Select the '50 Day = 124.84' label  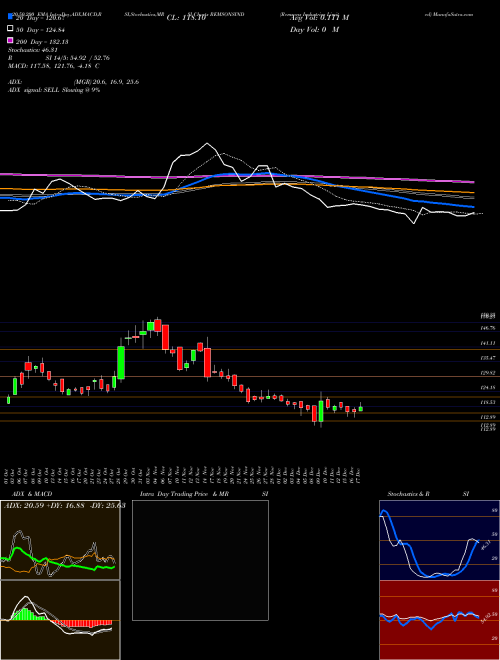coord(42,29)
